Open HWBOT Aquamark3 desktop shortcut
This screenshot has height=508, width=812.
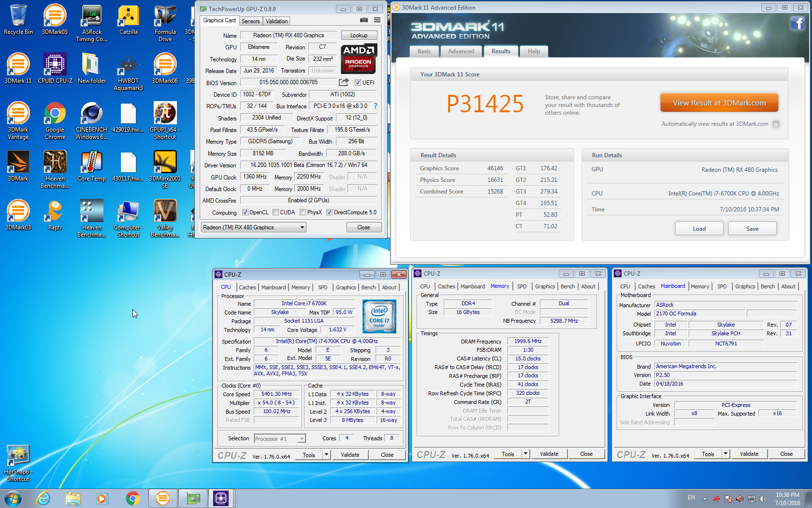[129, 72]
